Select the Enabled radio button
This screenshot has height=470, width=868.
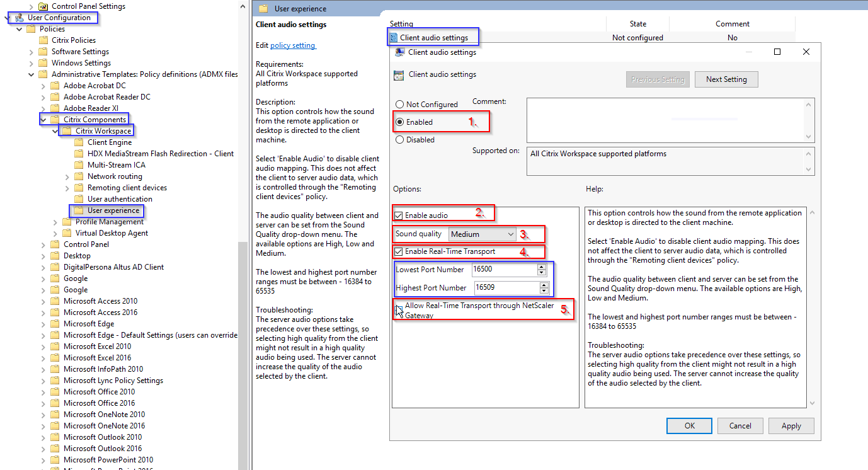pyautogui.click(x=399, y=122)
